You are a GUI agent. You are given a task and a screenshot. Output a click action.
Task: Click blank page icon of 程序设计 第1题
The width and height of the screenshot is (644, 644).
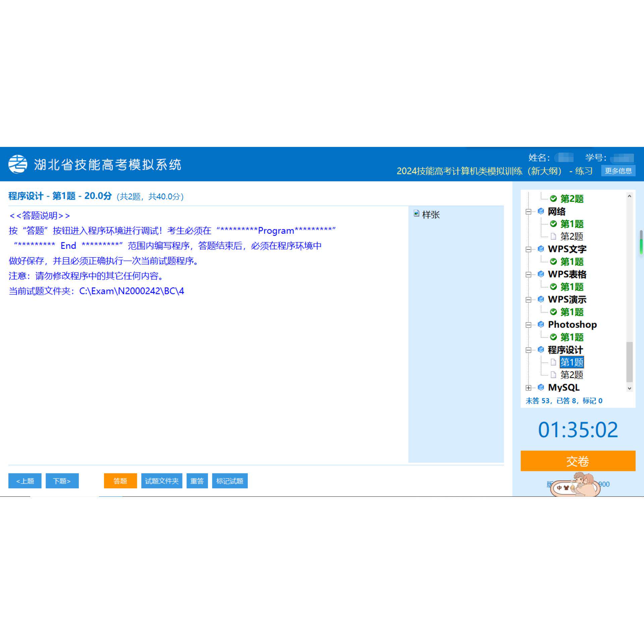tap(553, 362)
